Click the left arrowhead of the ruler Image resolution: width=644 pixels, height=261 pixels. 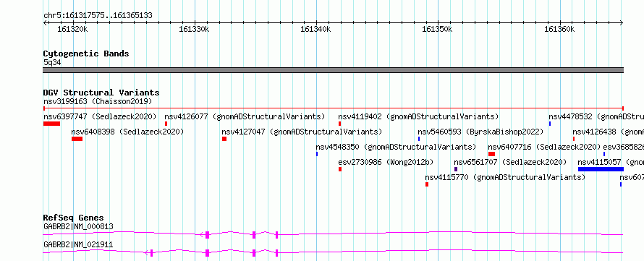[45, 23]
